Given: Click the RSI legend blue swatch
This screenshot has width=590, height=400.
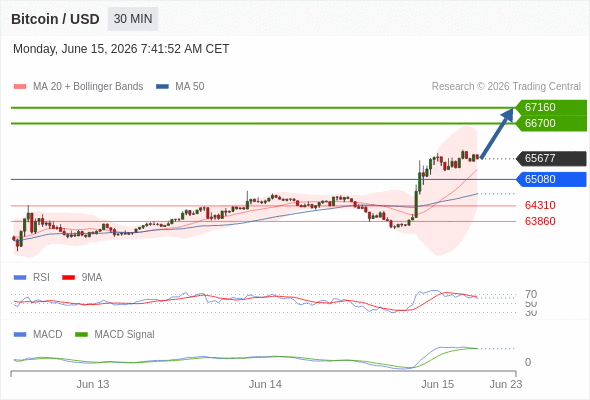Looking at the screenshot, I should (x=20, y=278).
